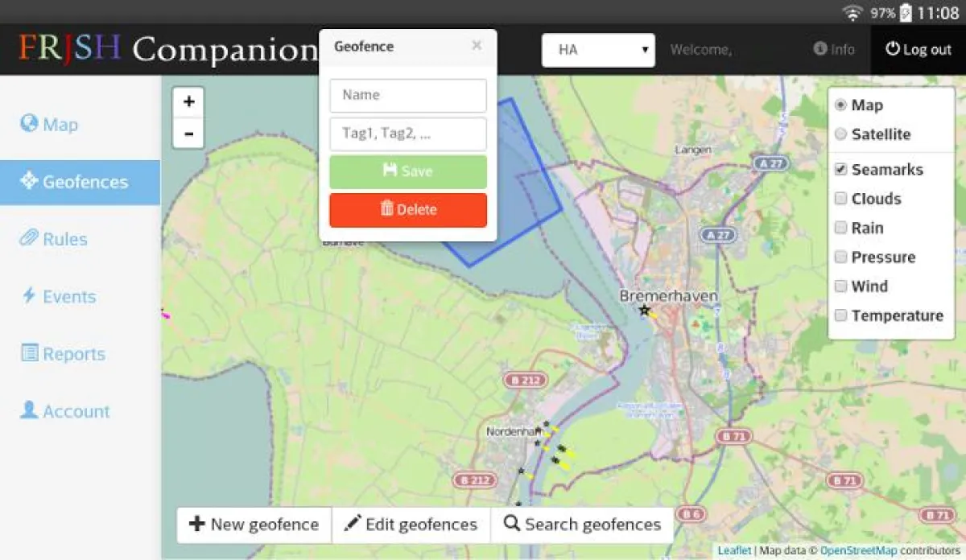
Task: Click the Events lightning icon
Action: coord(27,296)
